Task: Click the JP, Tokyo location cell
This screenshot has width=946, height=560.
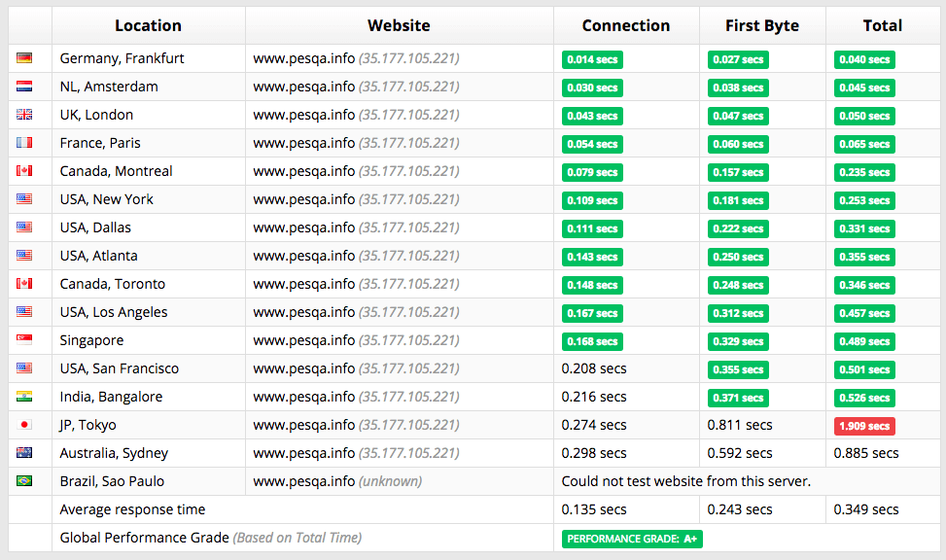Action: pos(149,425)
